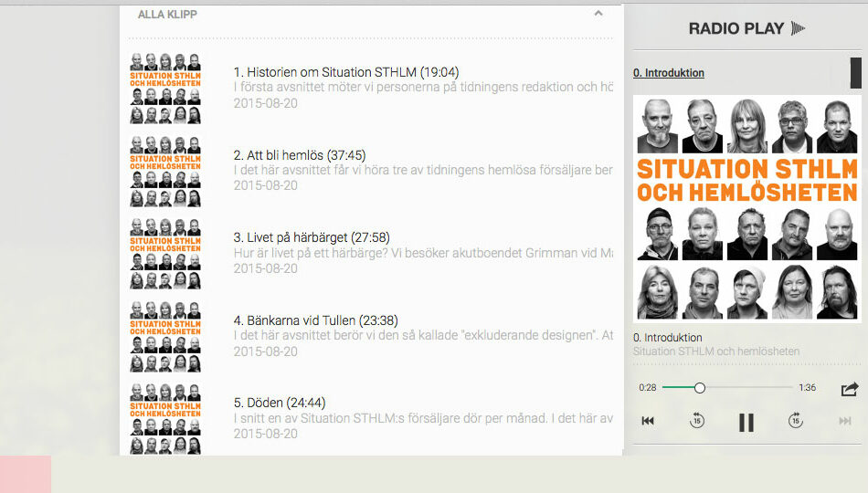This screenshot has width=868, height=493.
Task: Click the 0. Introduktion heading link
Action: (x=669, y=73)
